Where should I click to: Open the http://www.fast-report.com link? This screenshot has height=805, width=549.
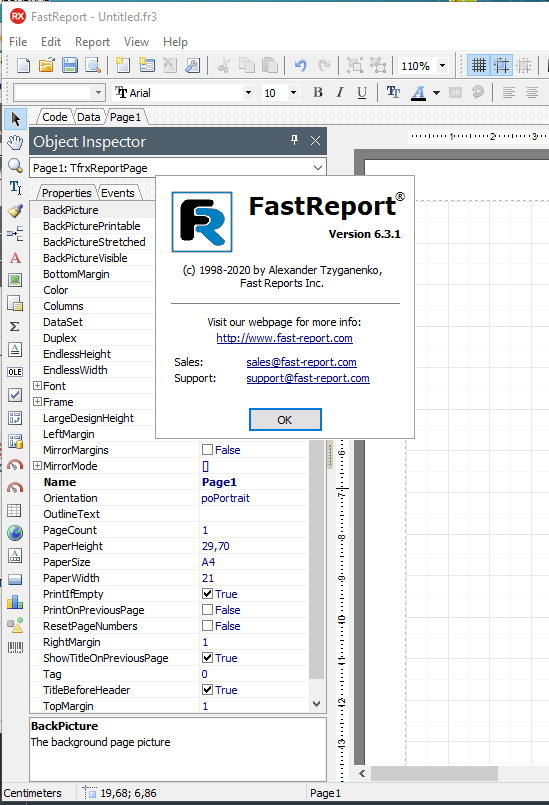[284, 338]
